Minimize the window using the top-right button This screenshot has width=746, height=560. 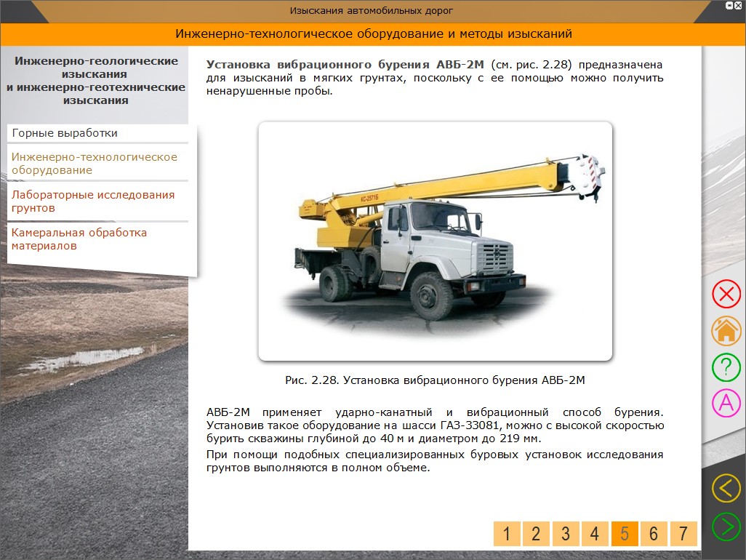[x=729, y=5]
